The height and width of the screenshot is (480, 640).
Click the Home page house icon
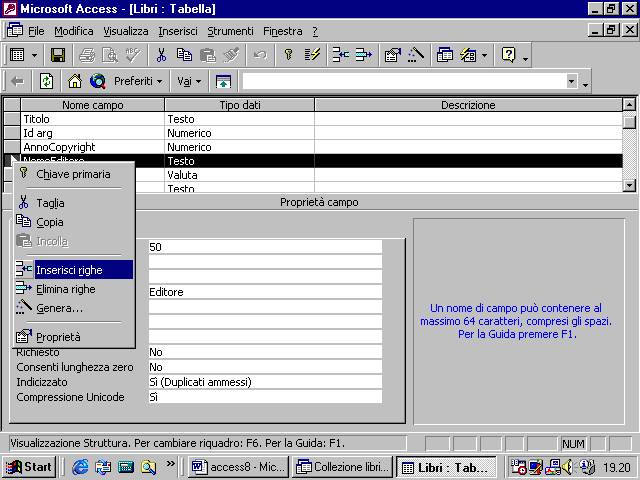(75, 81)
